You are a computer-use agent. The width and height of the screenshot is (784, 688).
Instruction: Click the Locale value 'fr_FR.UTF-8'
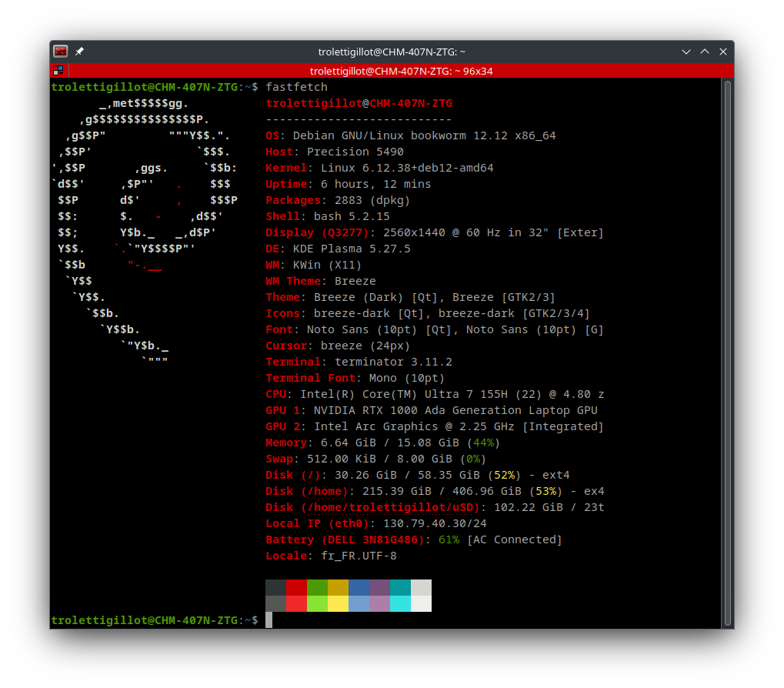click(x=359, y=556)
